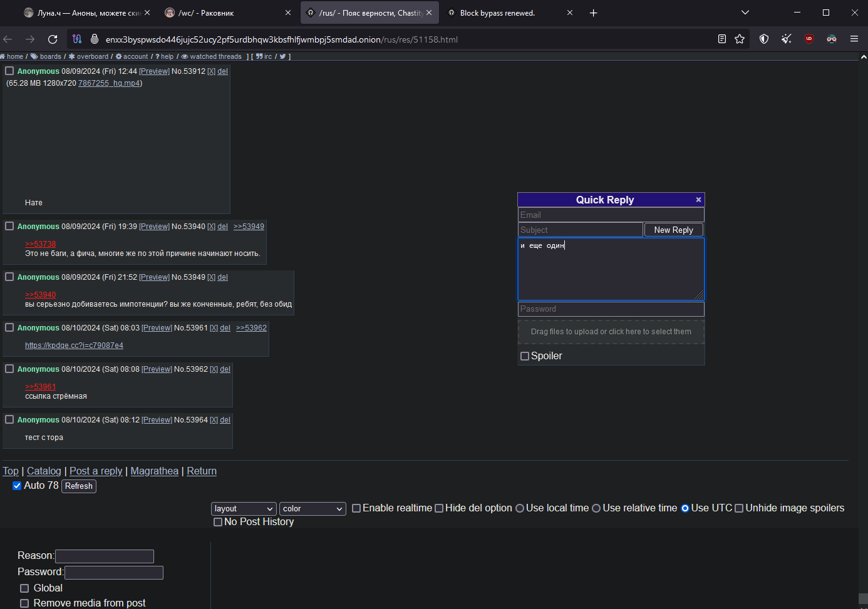Toggle Hide del option checkbox

[x=439, y=508]
